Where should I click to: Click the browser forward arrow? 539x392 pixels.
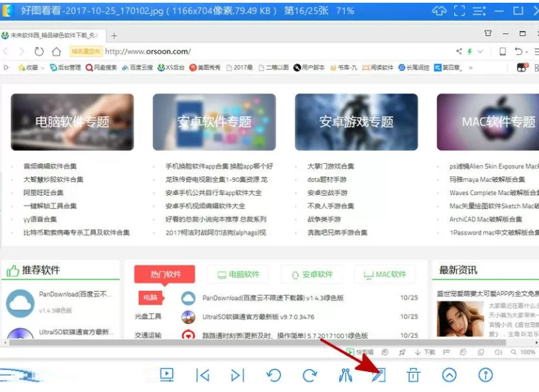(21, 52)
